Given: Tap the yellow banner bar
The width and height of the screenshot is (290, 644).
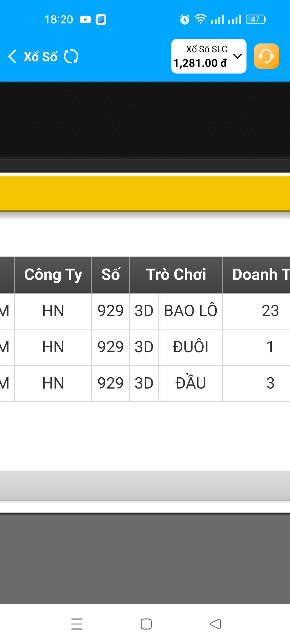Looking at the screenshot, I should pos(145,193).
